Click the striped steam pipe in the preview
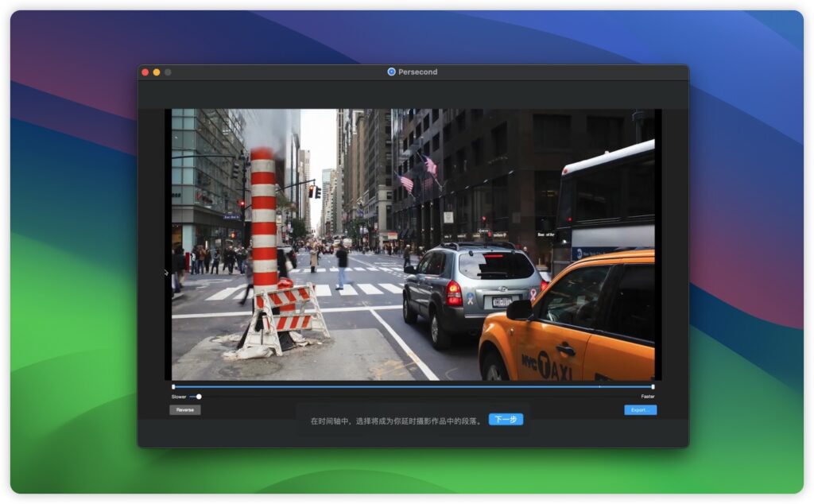This screenshot has width=814, height=504. pos(264,215)
